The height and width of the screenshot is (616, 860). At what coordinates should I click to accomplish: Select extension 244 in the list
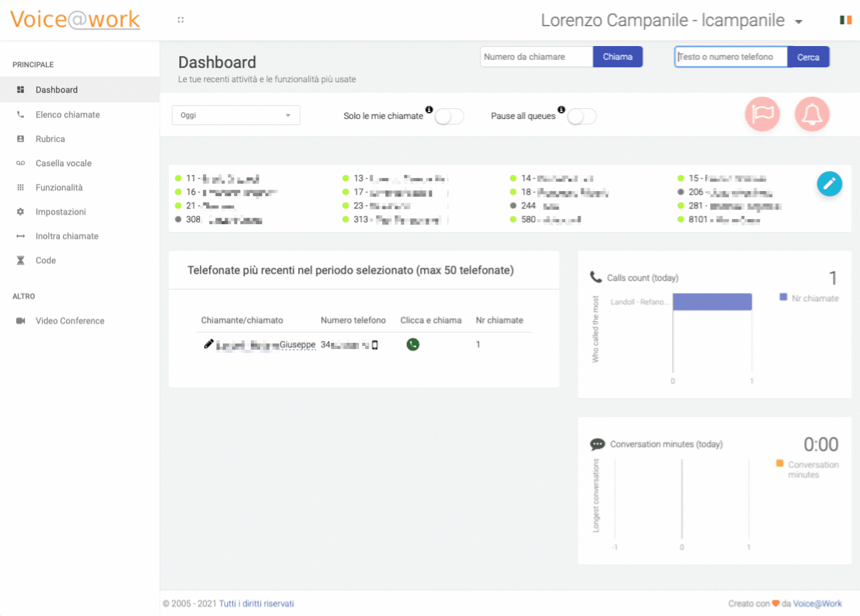[x=535, y=206]
